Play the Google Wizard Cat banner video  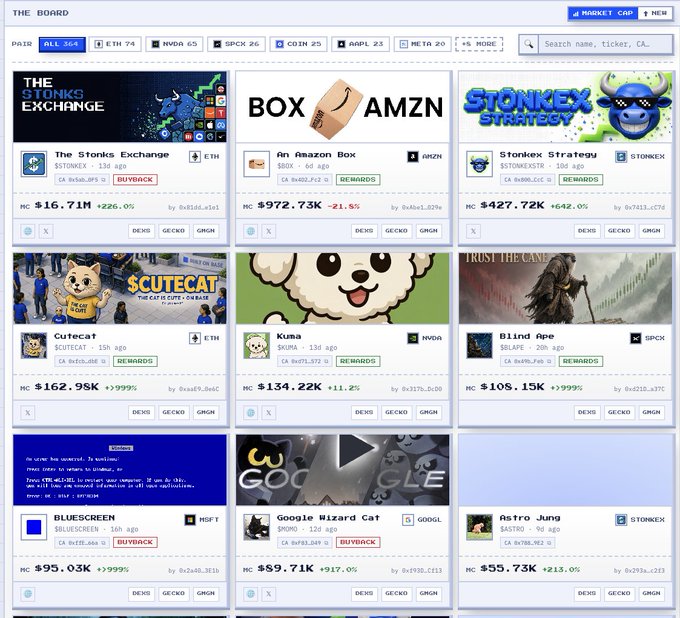(356, 451)
